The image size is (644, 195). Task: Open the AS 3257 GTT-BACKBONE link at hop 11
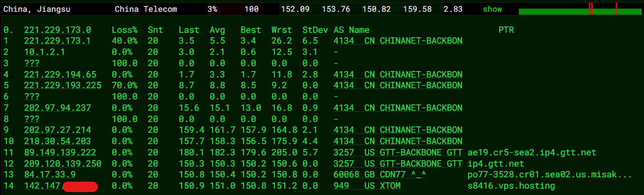point(398,152)
